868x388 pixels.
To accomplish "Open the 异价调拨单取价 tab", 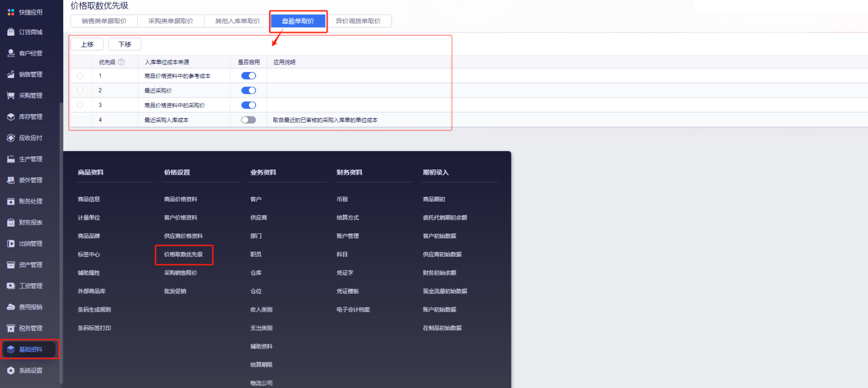I will click(358, 21).
